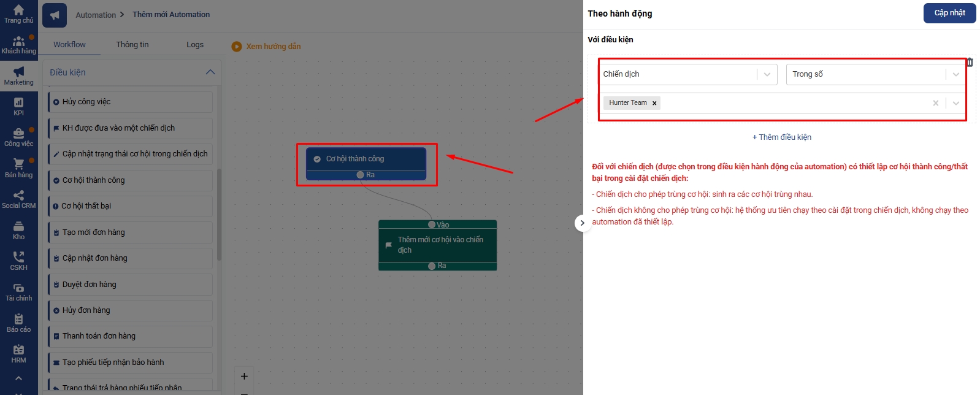The image size is (980, 395).
Task: Collapse the right panel with arrow button
Action: (x=582, y=223)
